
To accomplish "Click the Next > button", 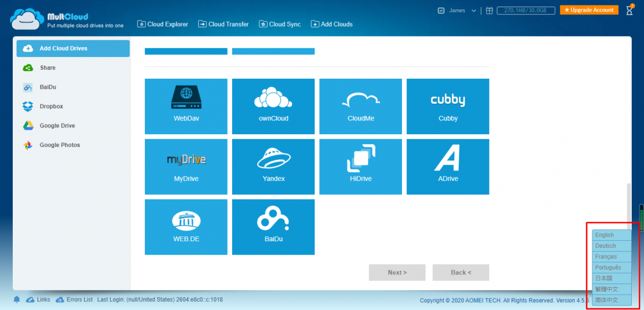I will 397,272.
